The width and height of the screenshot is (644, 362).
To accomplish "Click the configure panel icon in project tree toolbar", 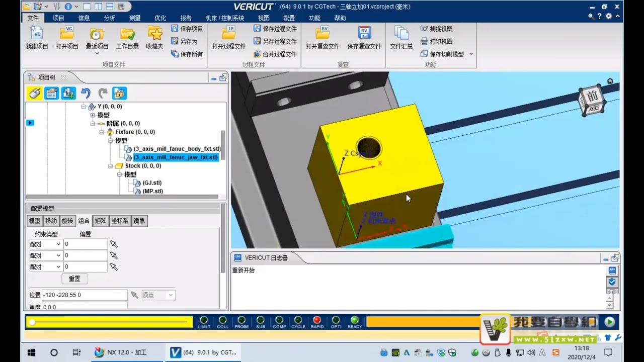I will pyautogui.click(x=51, y=93).
